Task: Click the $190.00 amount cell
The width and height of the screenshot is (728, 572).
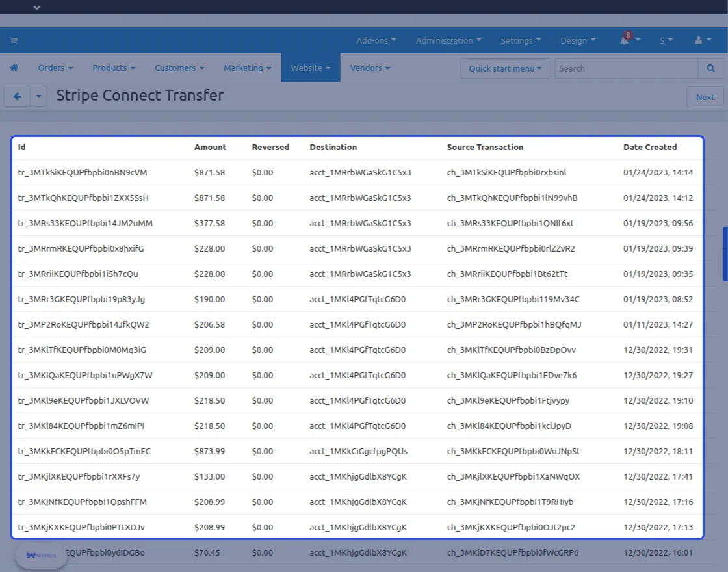Action: point(209,300)
